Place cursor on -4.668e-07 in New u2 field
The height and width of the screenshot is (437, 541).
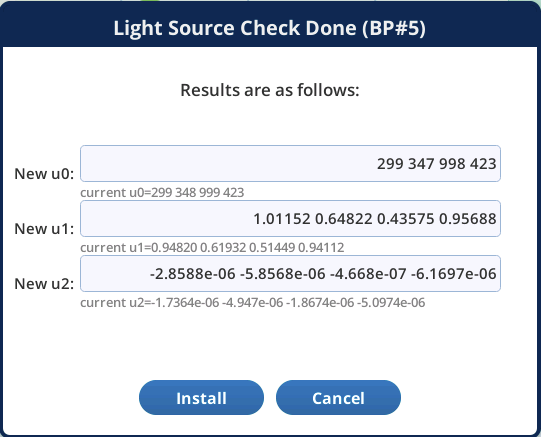[368, 274]
